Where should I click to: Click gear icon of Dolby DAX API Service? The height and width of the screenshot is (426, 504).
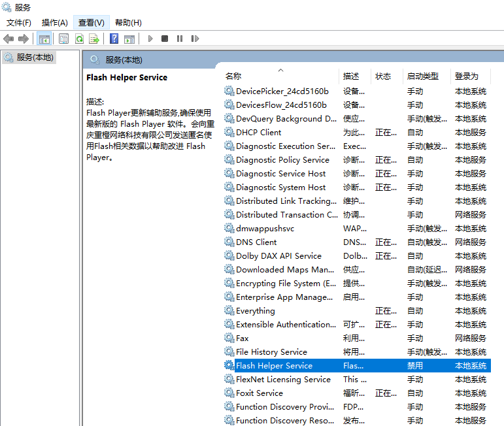pos(229,255)
